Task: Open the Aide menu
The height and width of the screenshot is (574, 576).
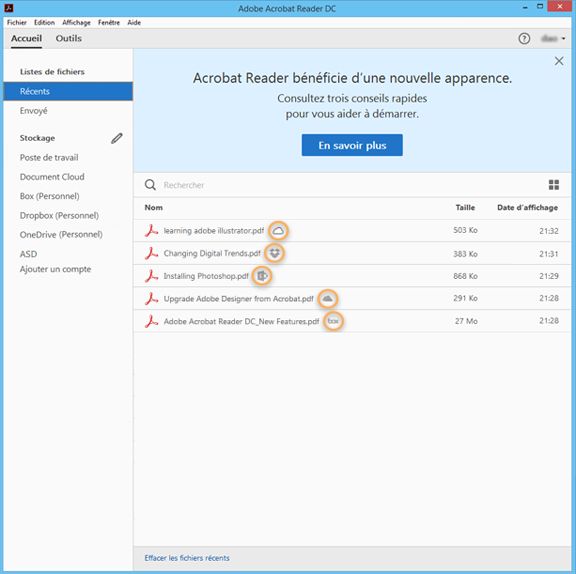Action: point(134,22)
